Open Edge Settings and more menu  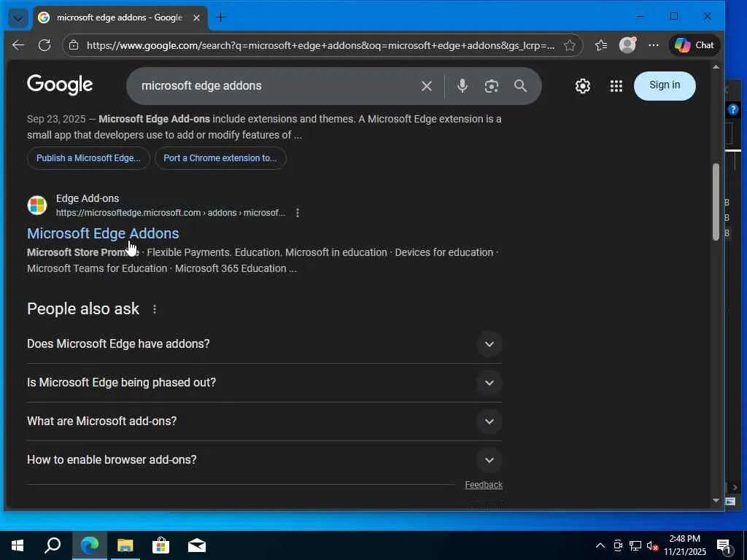click(x=653, y=45)
